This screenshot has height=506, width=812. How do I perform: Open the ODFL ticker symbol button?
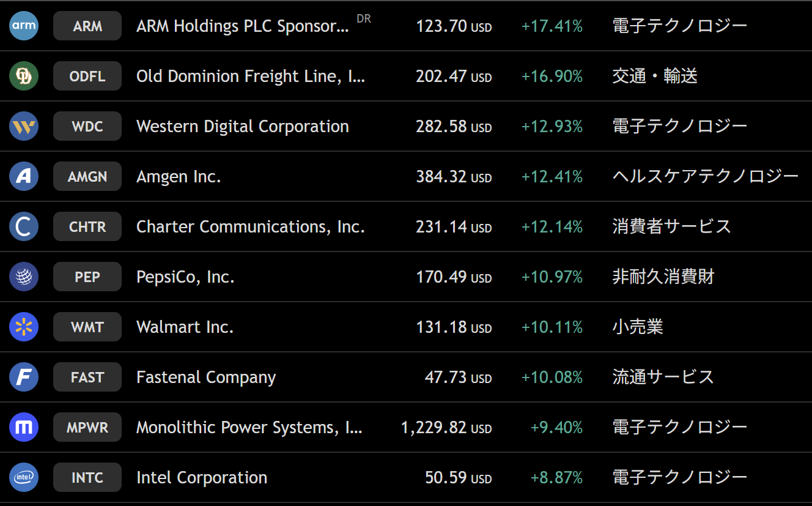click(x=87, y=76)
